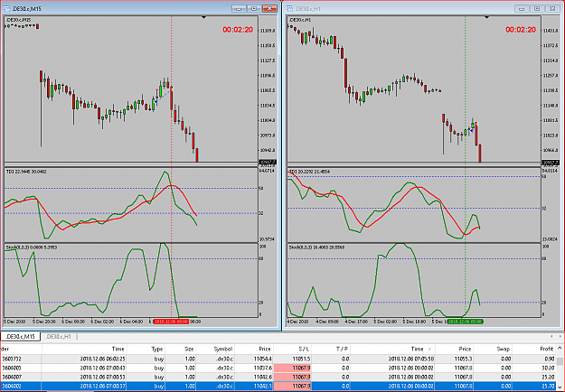
Task: Click the Size column header
Action: click(181, 349)
